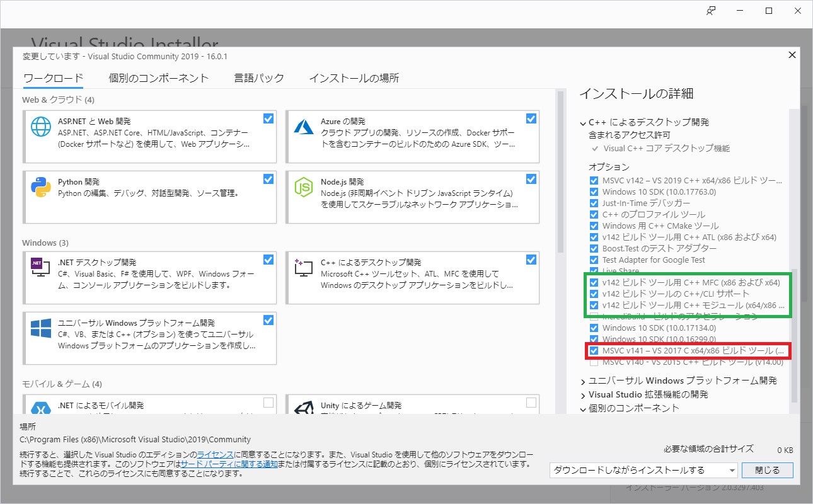The width and height of the screenshot is (813, 504).
Task: Click the Unity game development icon
Action: (304, 407)
